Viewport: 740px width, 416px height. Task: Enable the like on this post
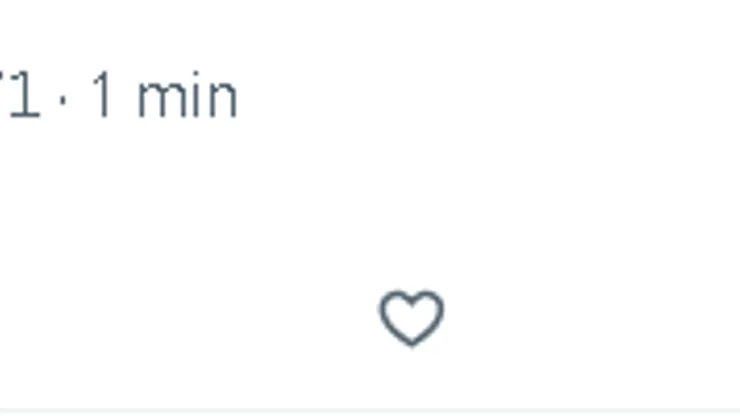[411, 319]
